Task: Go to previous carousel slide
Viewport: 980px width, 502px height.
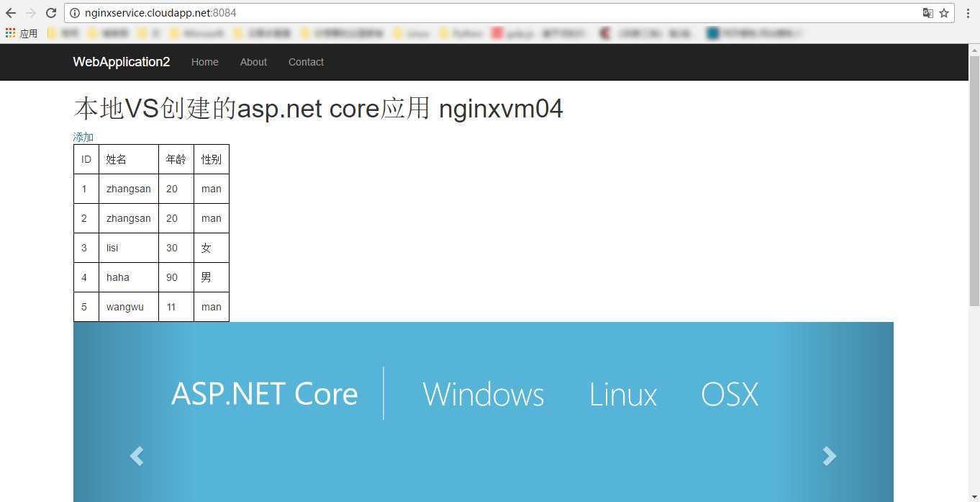Action: tap(136, 456)
